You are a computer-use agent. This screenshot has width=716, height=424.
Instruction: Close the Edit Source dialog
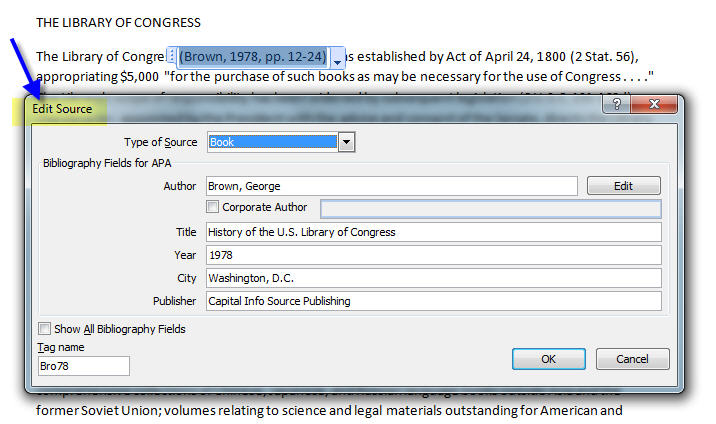[654, 105]
